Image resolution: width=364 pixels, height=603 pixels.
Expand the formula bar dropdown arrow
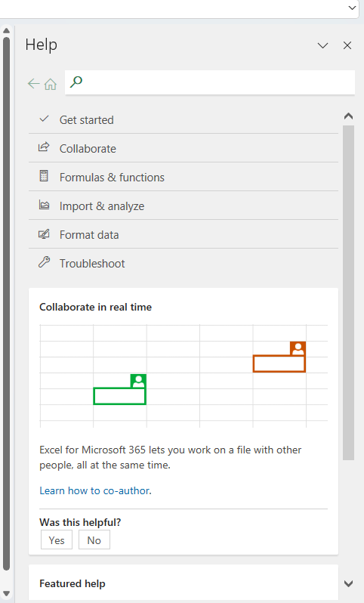tap(352, 8)
